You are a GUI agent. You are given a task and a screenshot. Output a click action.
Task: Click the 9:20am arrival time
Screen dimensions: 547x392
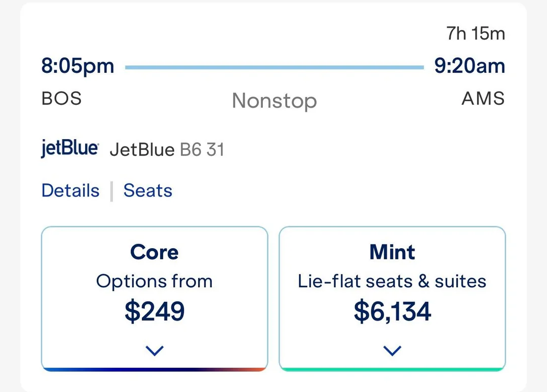click(470, 66)
